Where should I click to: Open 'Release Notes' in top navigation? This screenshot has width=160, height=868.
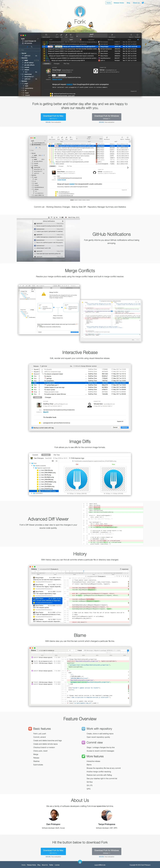tap(119, 3)
